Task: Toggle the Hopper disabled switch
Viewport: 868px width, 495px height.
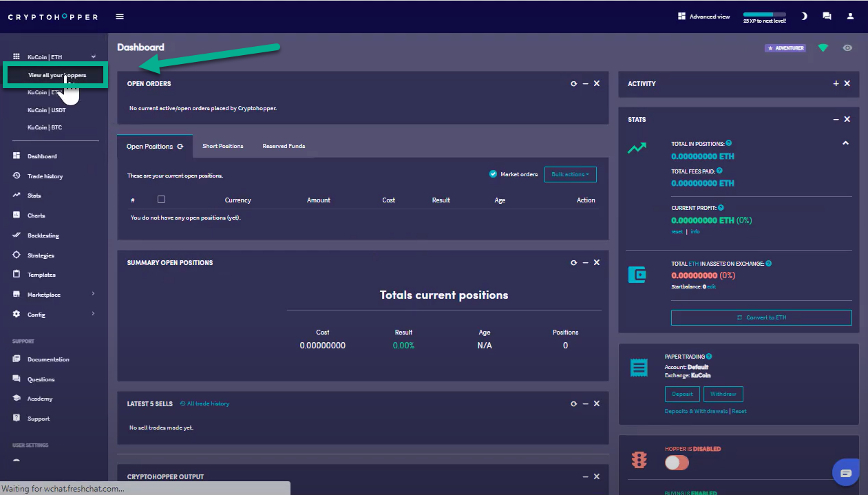Action: click(x=677, y=463)
